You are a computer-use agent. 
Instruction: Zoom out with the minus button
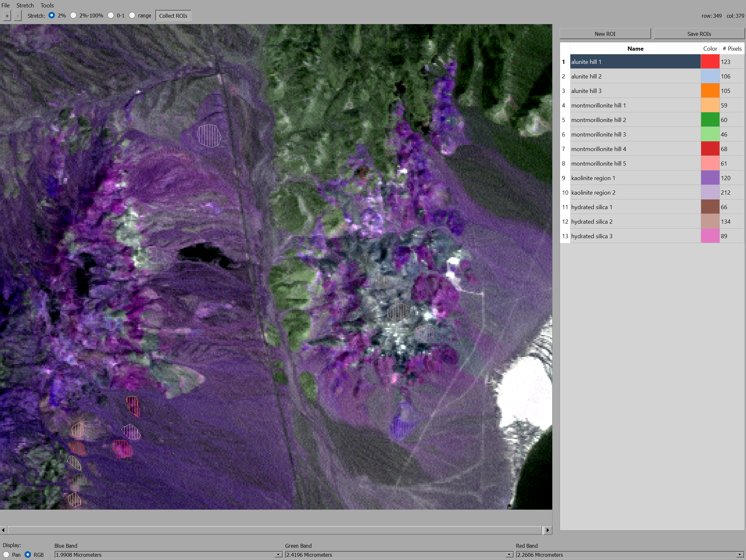18,15
